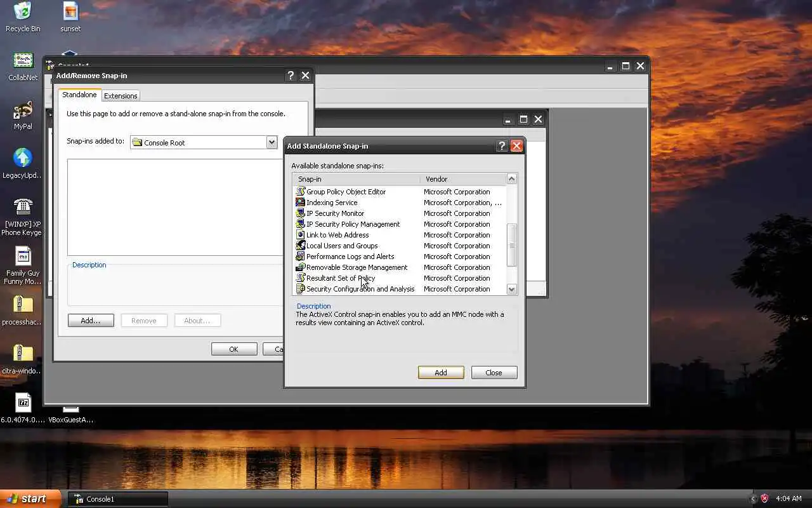Screen dimensions: 812x508
Task: Switch to the Standalone tab
Action: 79,95
